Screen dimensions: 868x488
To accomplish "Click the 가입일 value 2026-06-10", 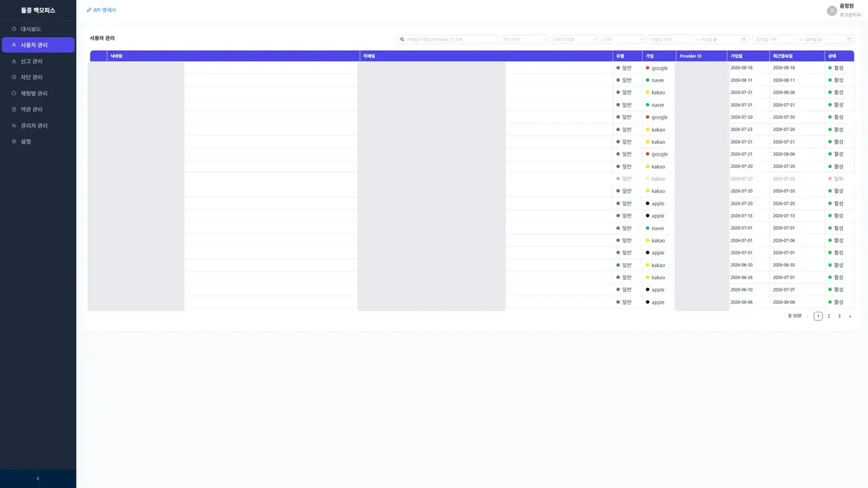I will click(x=741, y=289).
